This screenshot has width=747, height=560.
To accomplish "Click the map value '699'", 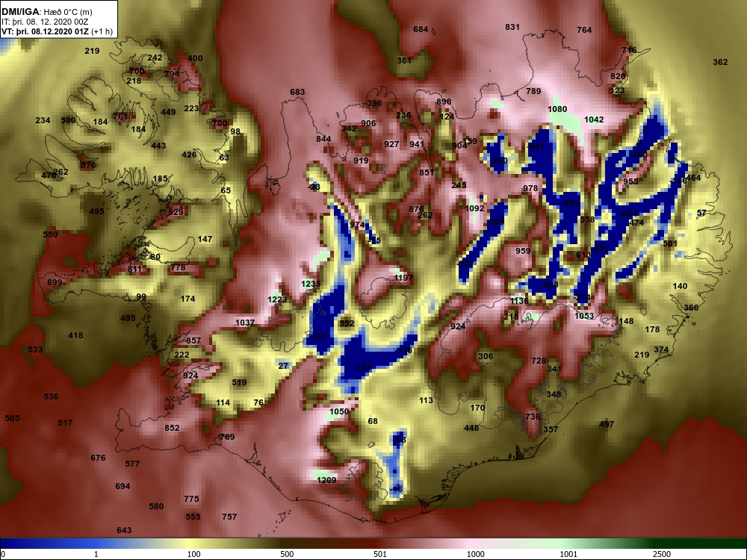I will click(55, 283).
